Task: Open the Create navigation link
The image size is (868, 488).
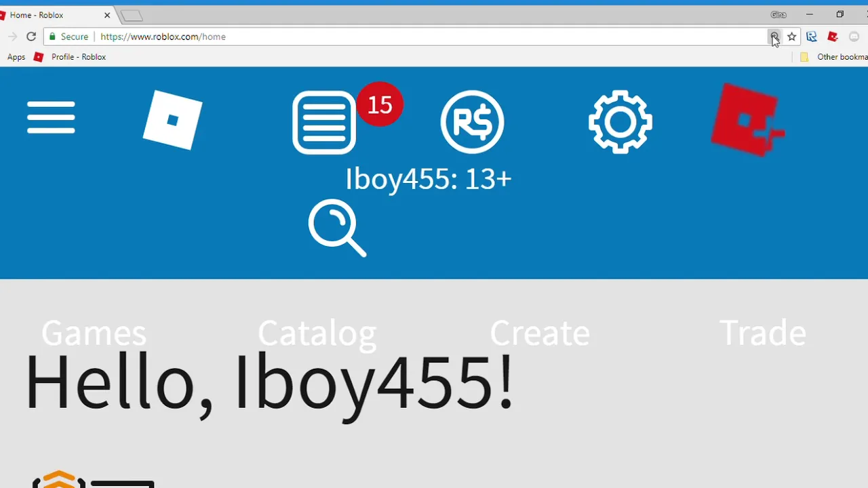Action: 540,333
